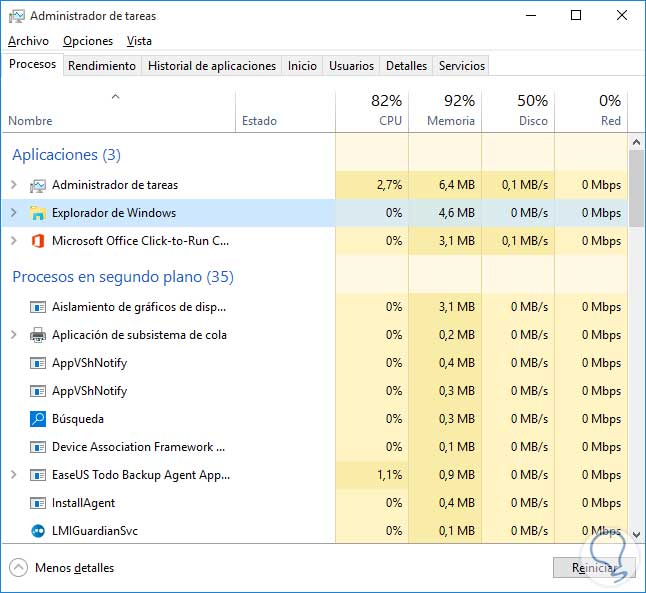646x593 pixels.
Task: Switch to the Servicios tab
Action: pos(461,66)
